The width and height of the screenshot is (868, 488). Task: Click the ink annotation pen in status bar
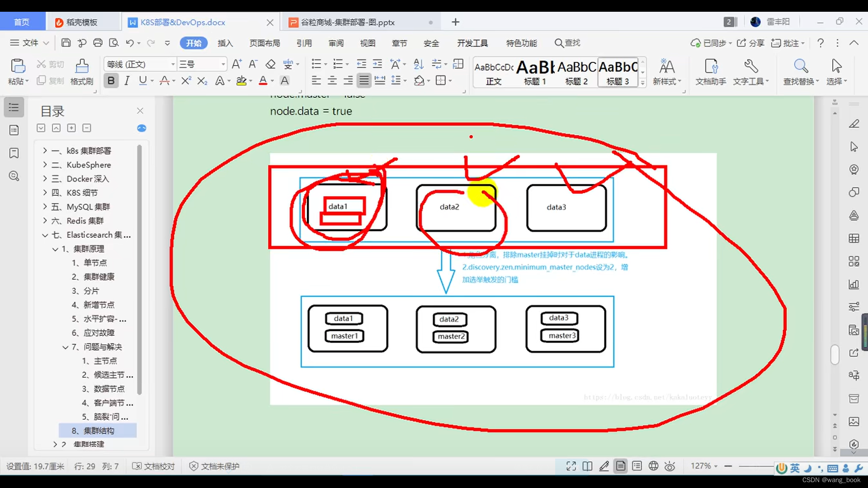[x=604, y=466]
